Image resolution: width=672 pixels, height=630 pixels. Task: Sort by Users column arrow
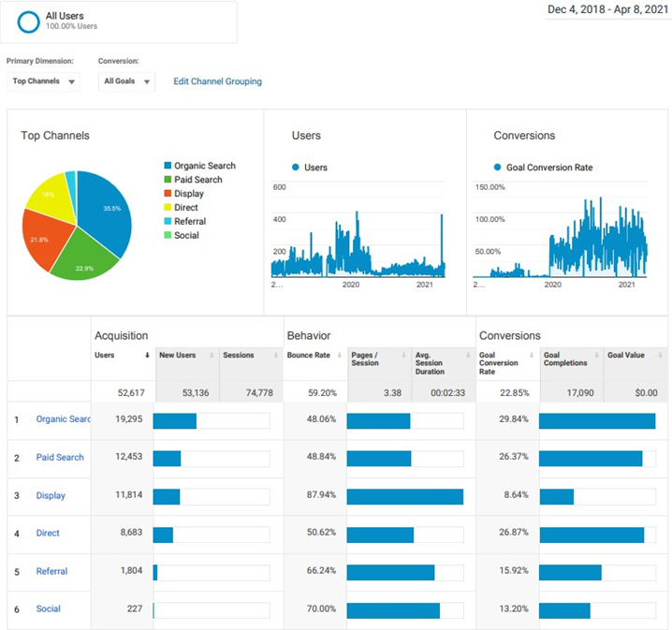coord(147,355)
